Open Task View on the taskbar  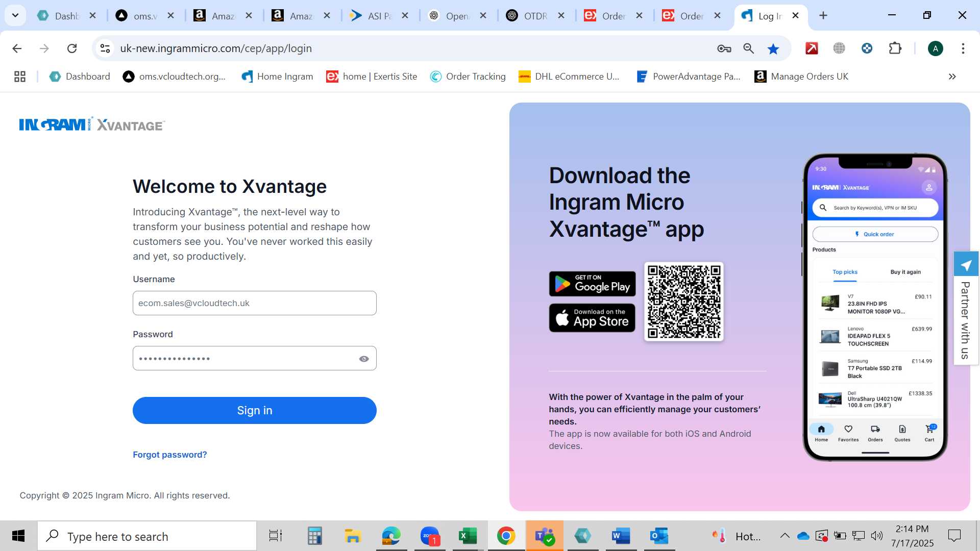276,536
